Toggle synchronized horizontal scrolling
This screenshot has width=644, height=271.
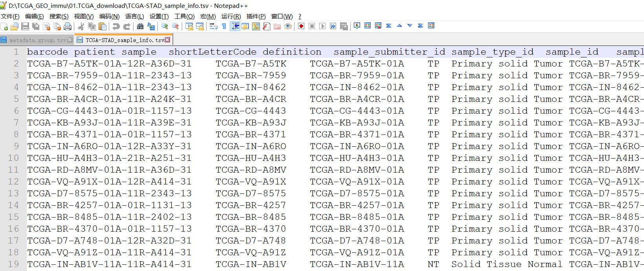tap(200, 26)
